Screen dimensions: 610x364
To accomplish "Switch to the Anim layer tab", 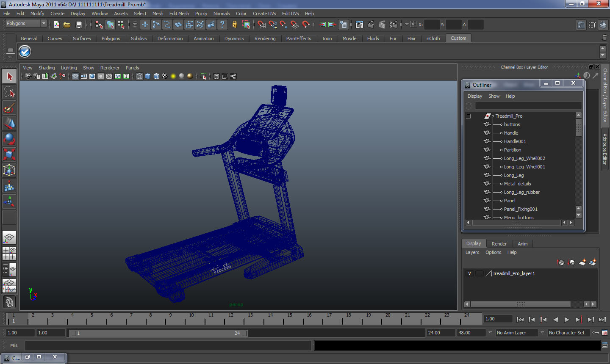I will click(523, 244).
